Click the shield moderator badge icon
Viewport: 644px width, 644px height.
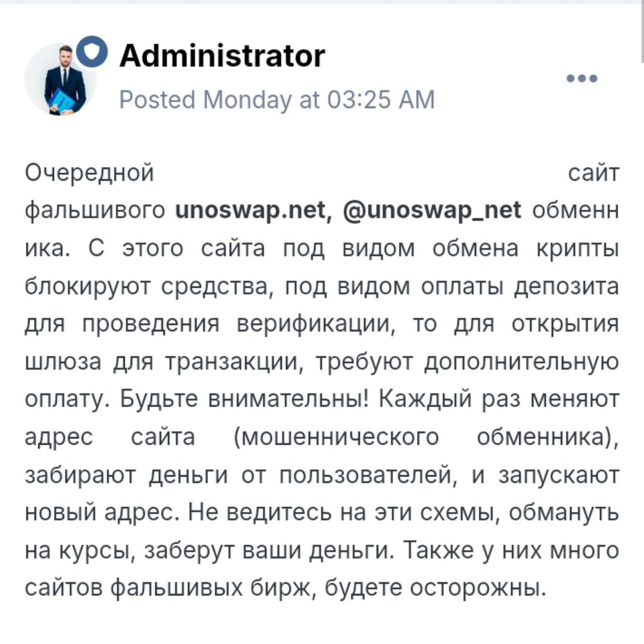coord(92,52)
